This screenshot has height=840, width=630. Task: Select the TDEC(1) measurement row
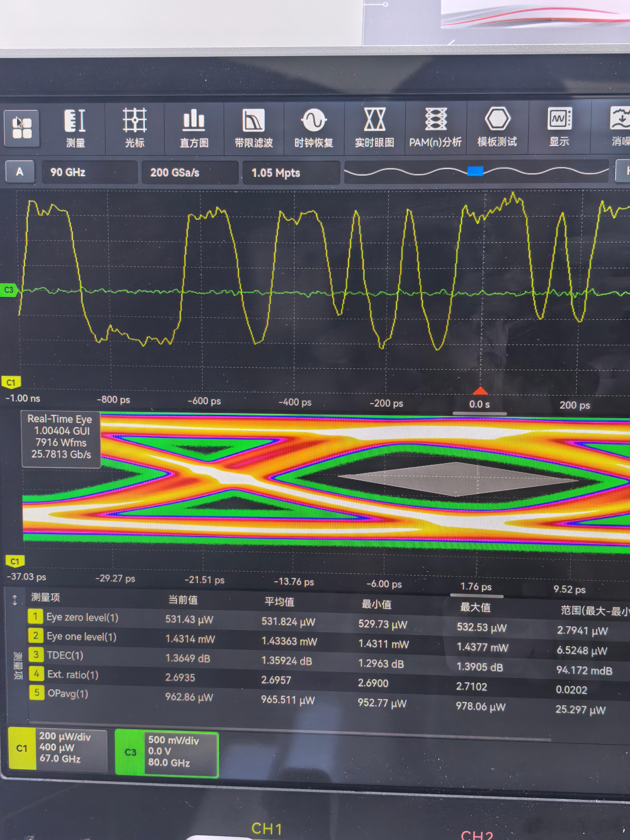tap(65, 655)
